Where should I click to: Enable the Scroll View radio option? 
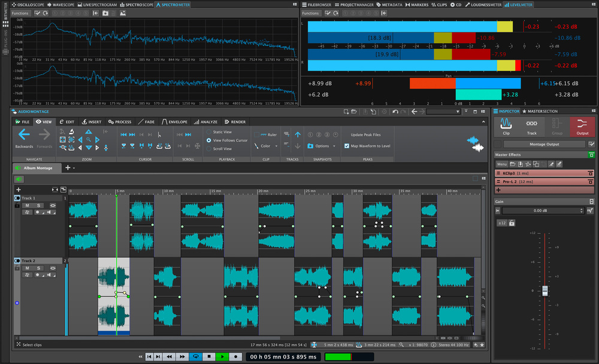(209, 148)
